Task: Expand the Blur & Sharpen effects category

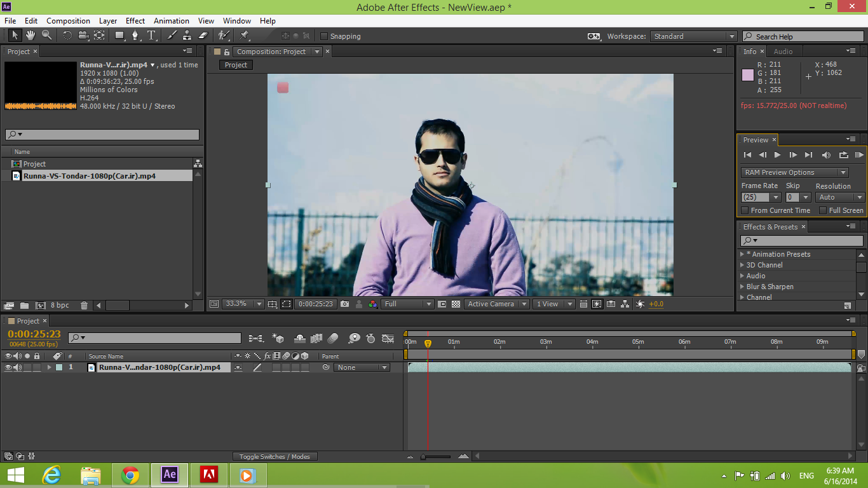Action: (x=742, y=287)
